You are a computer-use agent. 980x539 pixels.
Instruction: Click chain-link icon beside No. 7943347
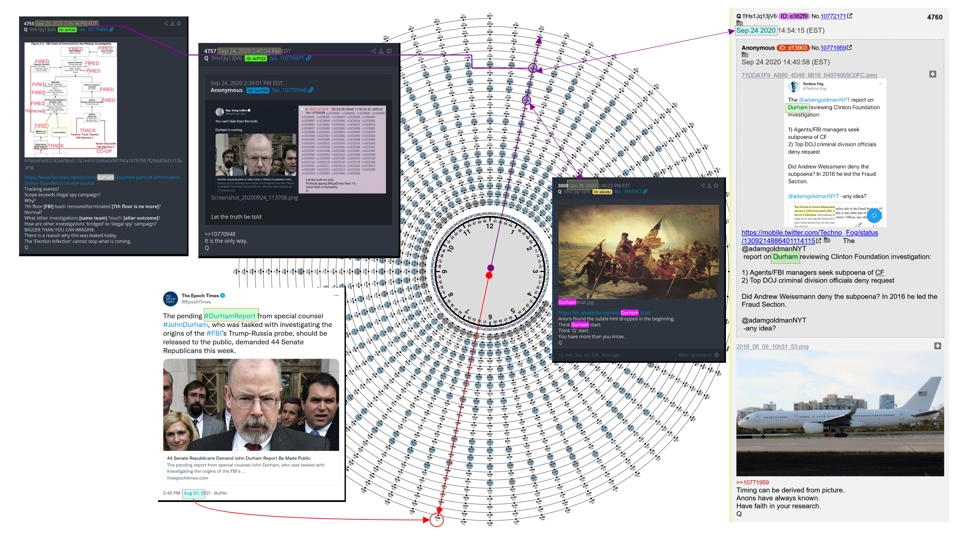645,192
